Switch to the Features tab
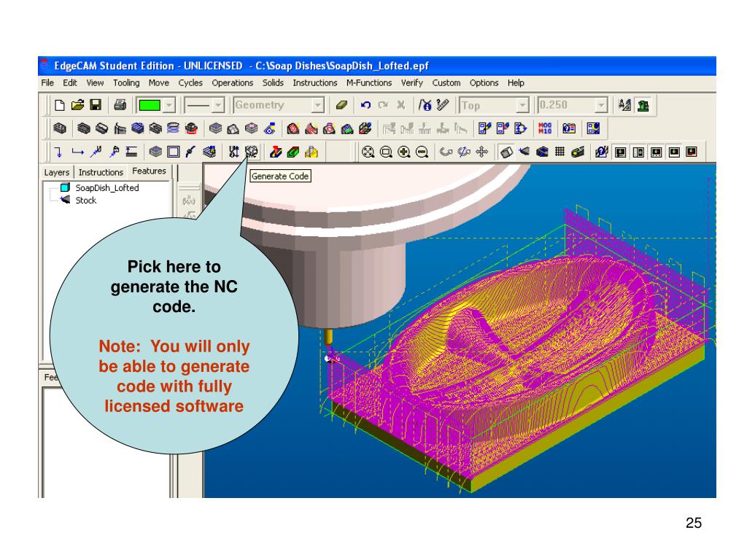747x560 pixels. pos(149,171)
